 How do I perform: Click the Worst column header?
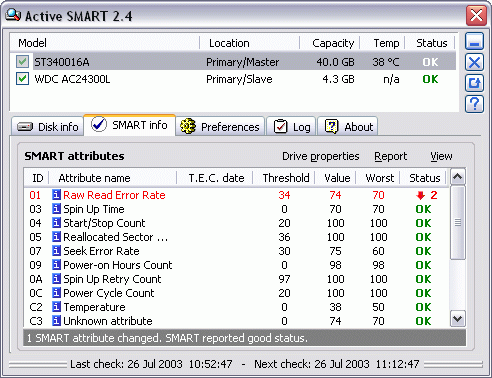378,178
